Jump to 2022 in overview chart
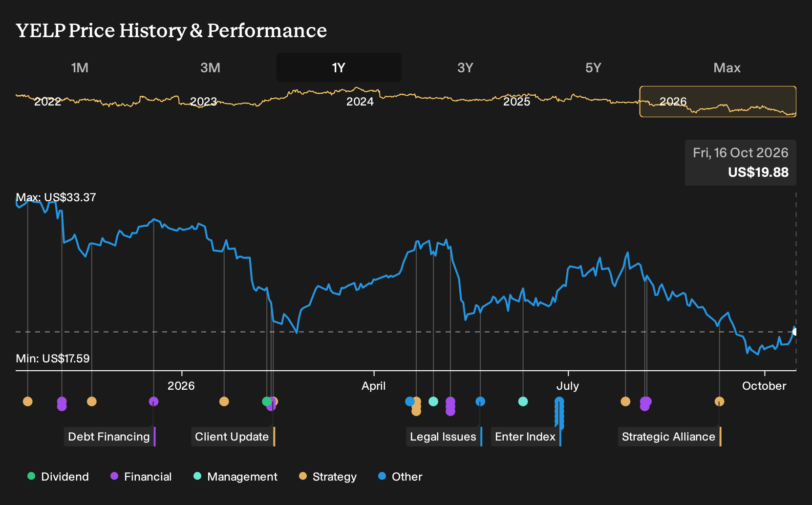This screenshot has height=505, width=812. tap(47, 102)
